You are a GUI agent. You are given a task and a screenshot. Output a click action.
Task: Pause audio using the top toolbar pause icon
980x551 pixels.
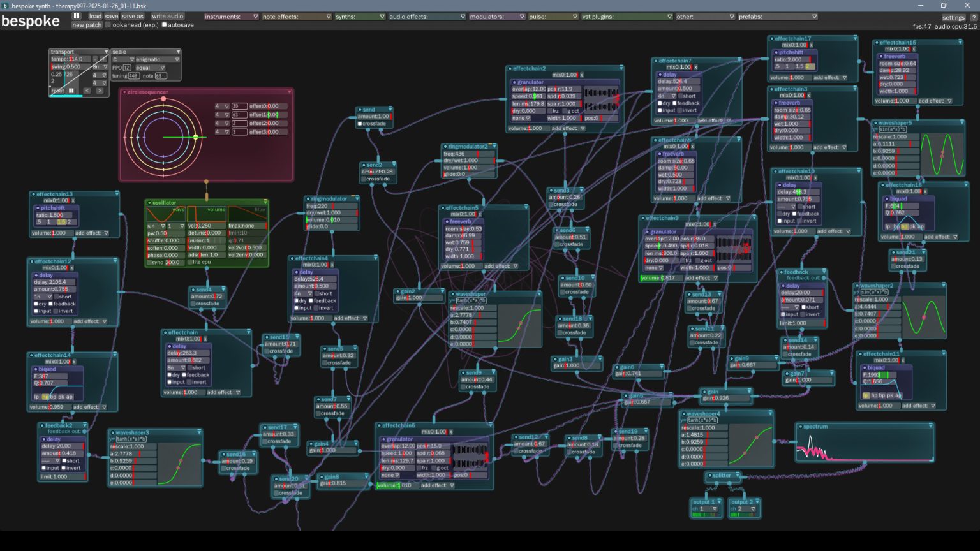click(x=77, y=16)
